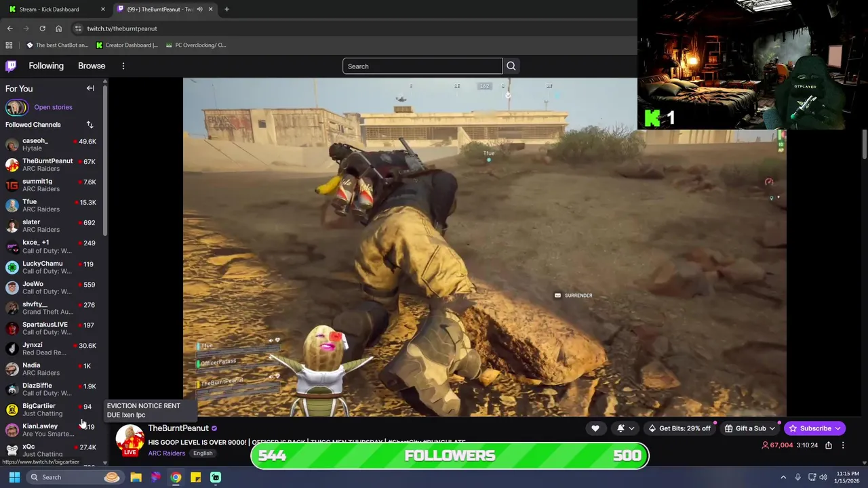
Task: Open system volume icon in tray
Action: (823, 477)
